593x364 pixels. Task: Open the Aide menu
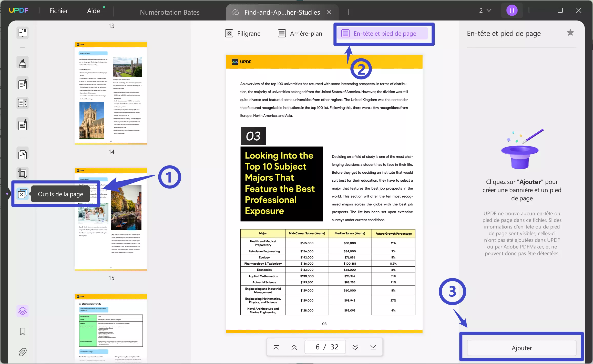(x=94, y=11)
